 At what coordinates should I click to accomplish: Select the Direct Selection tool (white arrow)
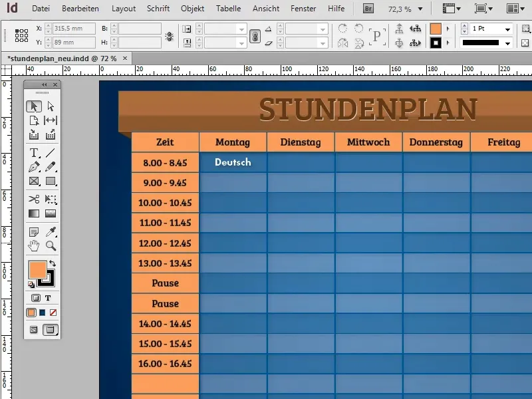click(x=51, y=106)
